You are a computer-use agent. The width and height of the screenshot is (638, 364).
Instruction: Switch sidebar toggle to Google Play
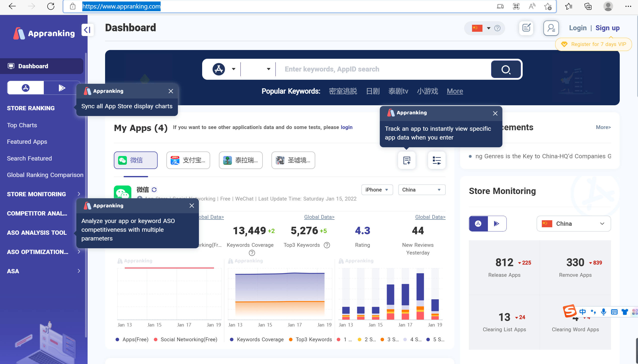click(x=62, y=88)
